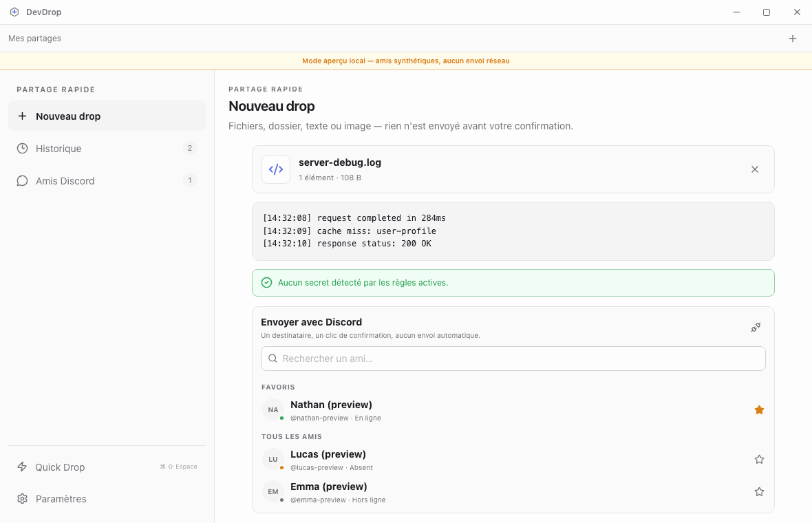Click the plus icon beside Nouveau drop
Viewport: 812px width, 523px height.
click(x=22, y=116)
